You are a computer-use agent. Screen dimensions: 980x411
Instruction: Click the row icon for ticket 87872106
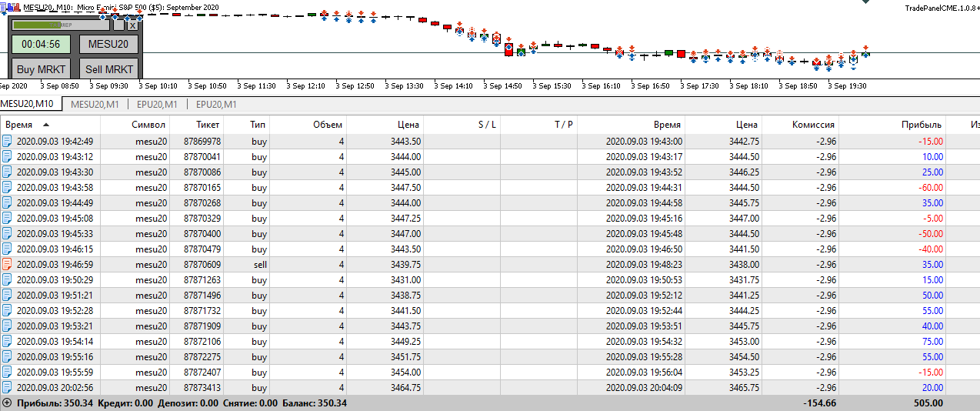(x=7, y=341)
